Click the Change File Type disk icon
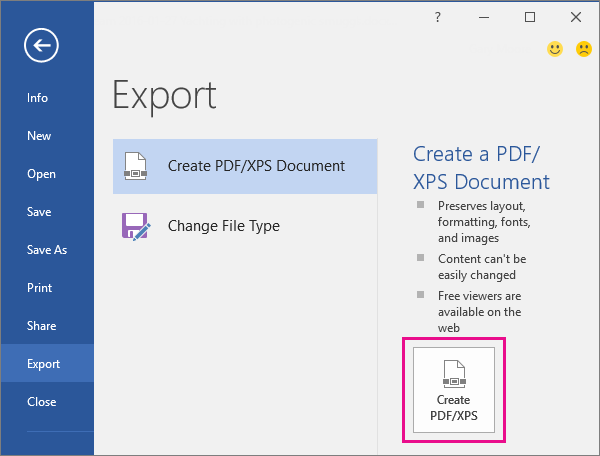 [x=135, y=226]
